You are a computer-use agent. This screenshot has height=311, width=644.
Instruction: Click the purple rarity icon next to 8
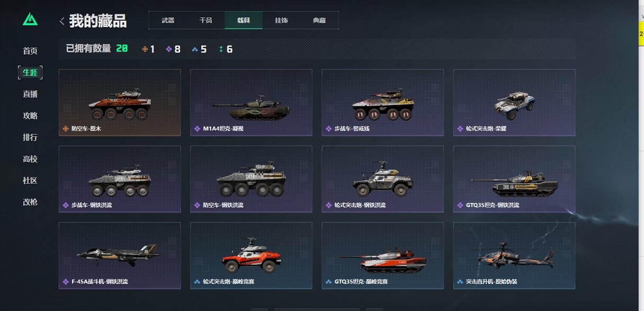[x=169, y=49]
